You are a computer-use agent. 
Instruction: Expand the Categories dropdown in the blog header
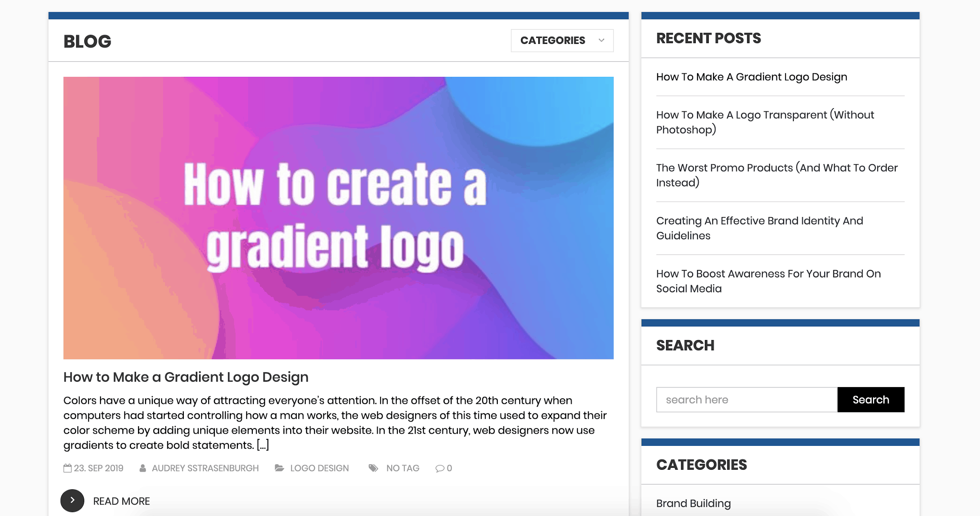pos(553,40)
